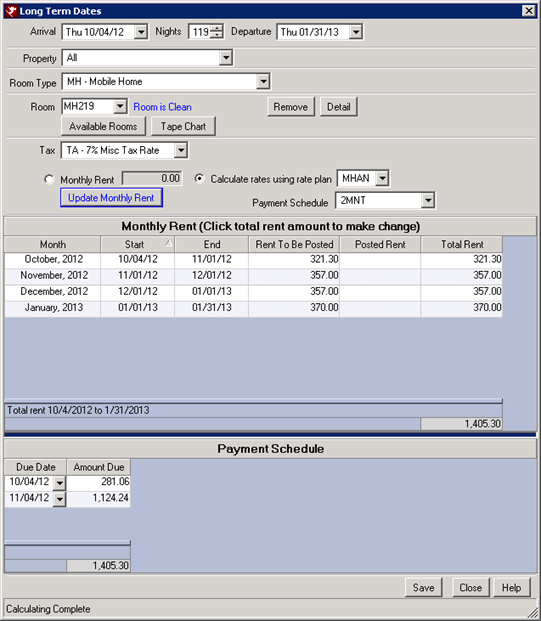This screenshot has width=541, height=621.
Task: Sort by the Start column header
Action: 137,244
